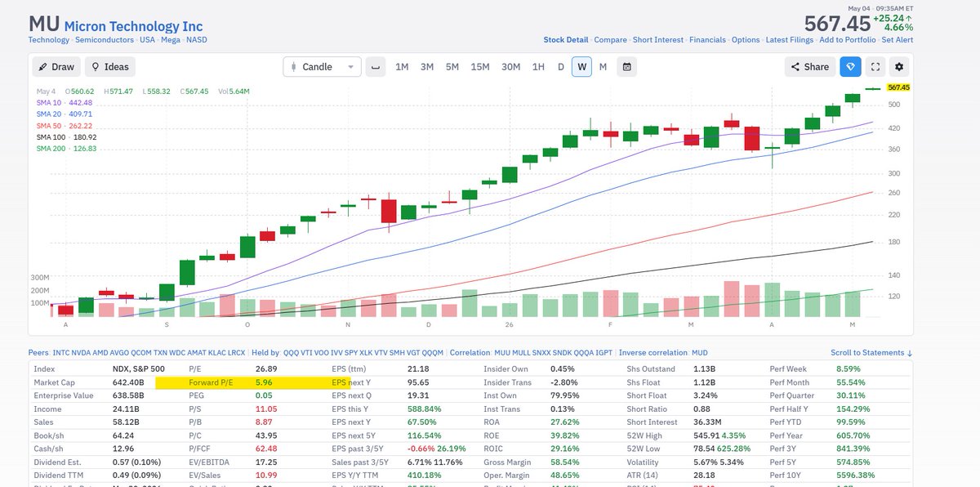The image size is (980, 487).
Task: Open Latest Filings link
Action: click(789, 40)
